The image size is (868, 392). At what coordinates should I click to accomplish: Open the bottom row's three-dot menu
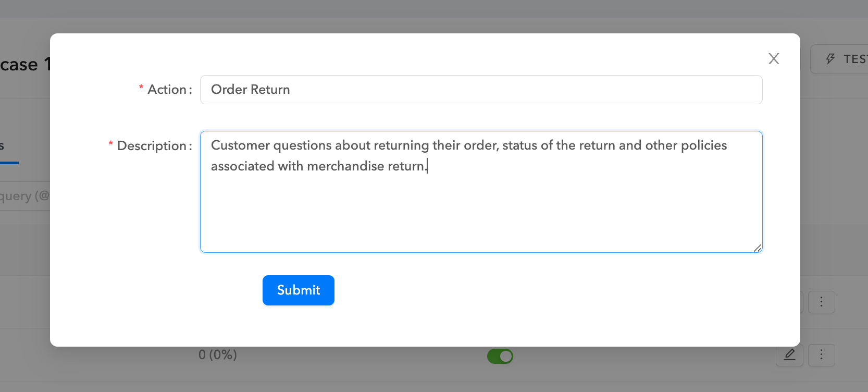pos(821,355)
